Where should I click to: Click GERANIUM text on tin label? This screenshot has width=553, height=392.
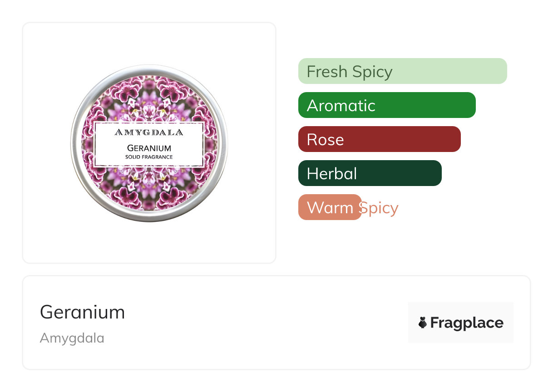pos(149,148)
